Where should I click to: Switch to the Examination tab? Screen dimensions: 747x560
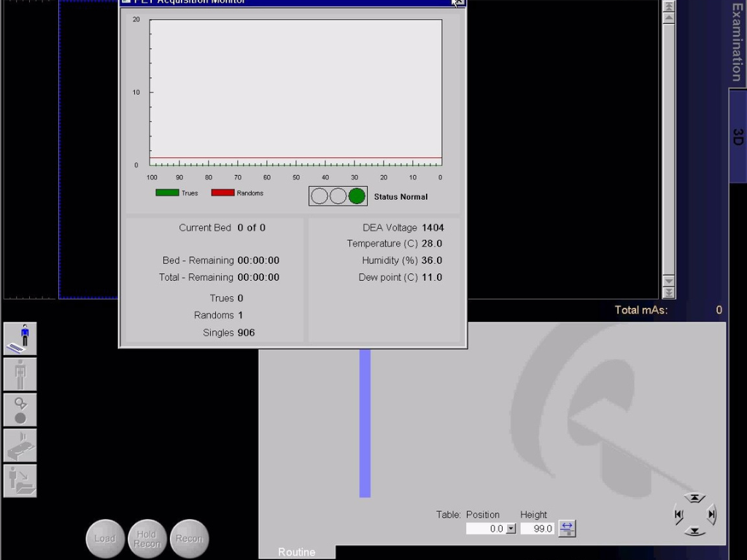coord(738,42)
